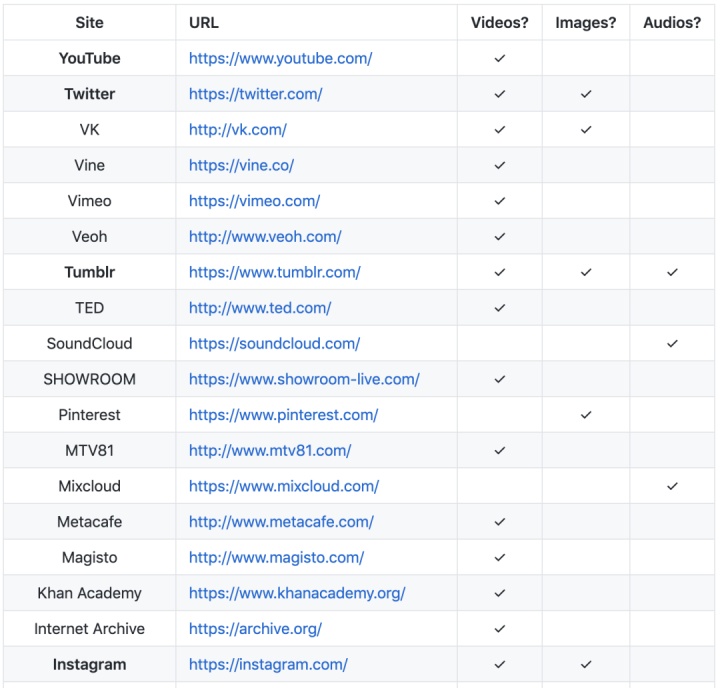This screenshot has height=688, width=720.
Task: Click the Tumblr Images checkmark
Action: tap(586, 272)
